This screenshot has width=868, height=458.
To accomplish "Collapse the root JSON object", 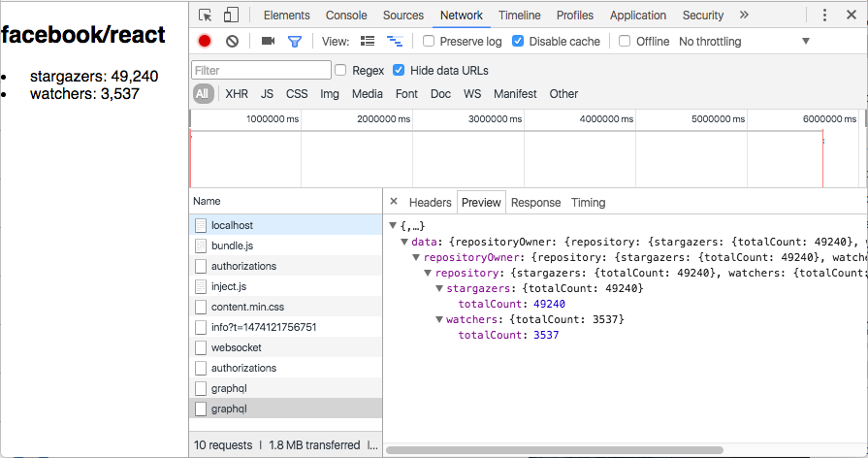I will 393,225.
